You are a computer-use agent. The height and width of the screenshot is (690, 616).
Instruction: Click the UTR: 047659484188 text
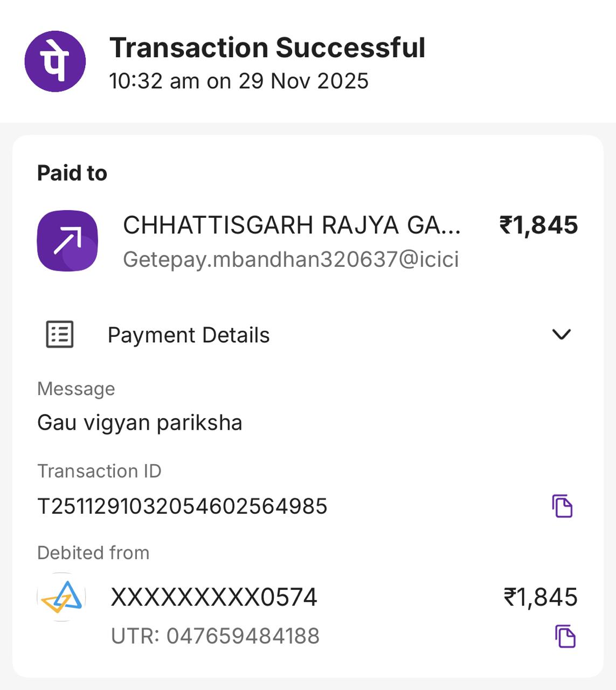pyautogui.click(x=215, y=636)
